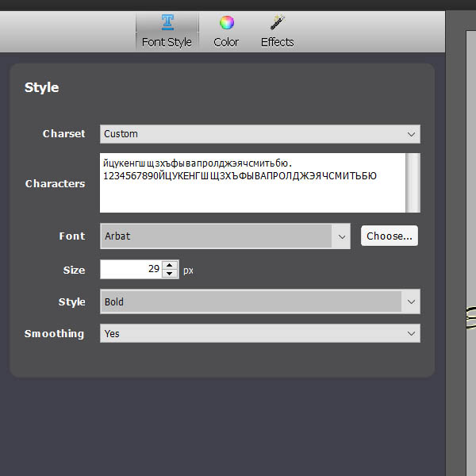Click the Characters box vertical scrollbar
The height and width of the screenshot is (476, 476).
coord(413,183)
